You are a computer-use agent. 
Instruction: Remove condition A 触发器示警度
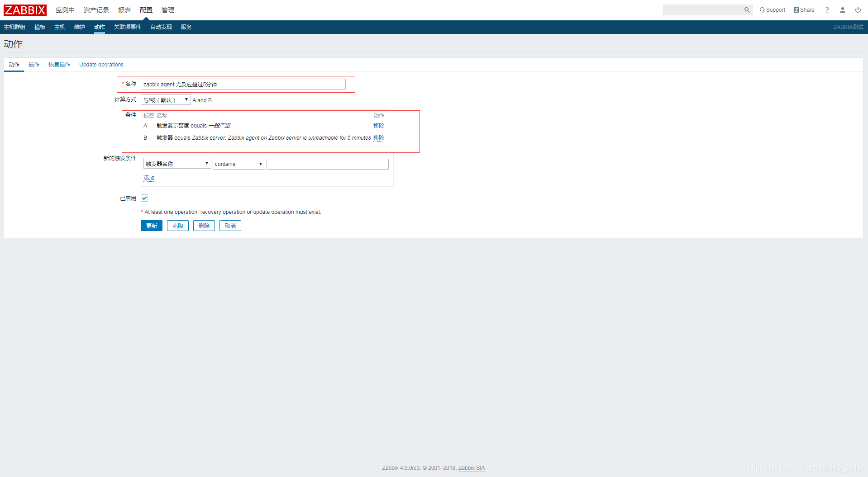click(x=379, y=126)
